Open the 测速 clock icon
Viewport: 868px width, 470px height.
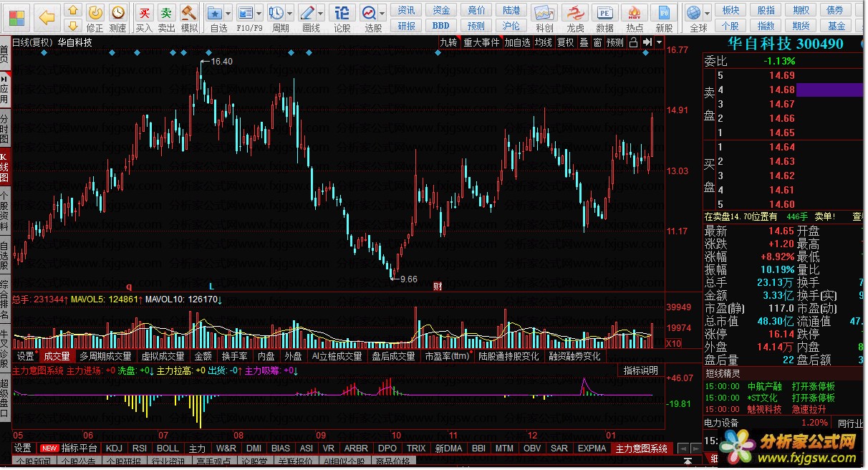pyautogui.click(x=117, y=12)
